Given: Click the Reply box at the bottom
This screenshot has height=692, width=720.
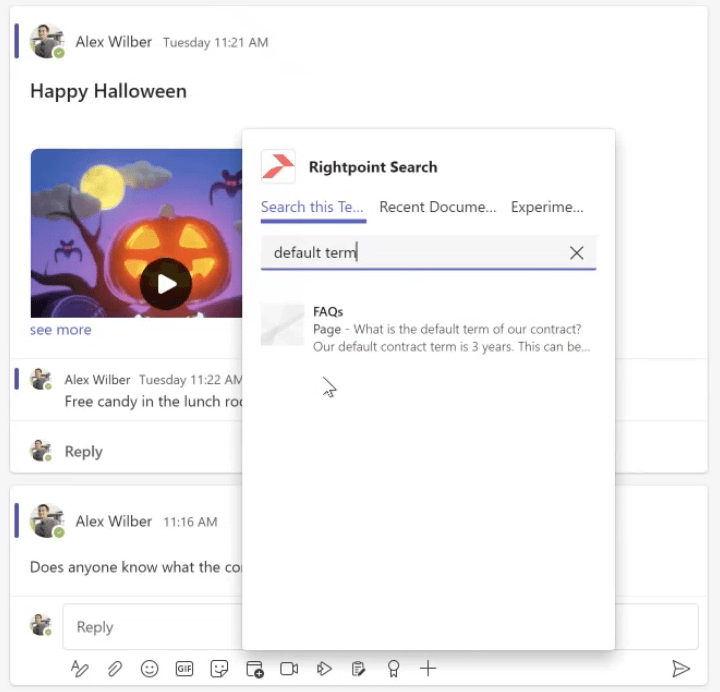Looking at the screenshot, I should (x=150, y=627).
